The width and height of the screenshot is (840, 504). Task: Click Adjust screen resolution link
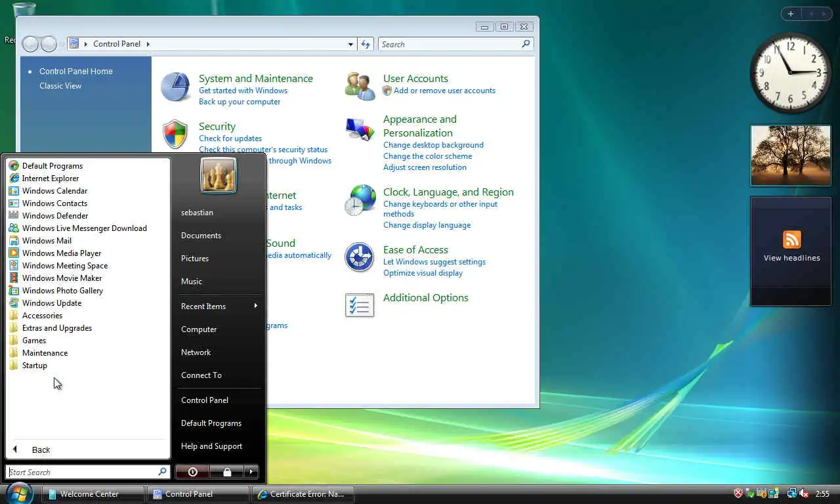425,167
